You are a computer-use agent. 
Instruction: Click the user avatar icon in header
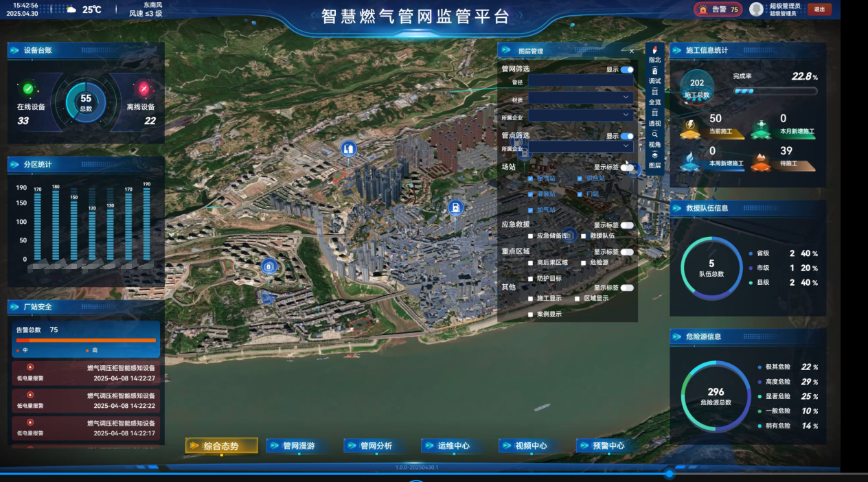756,9
